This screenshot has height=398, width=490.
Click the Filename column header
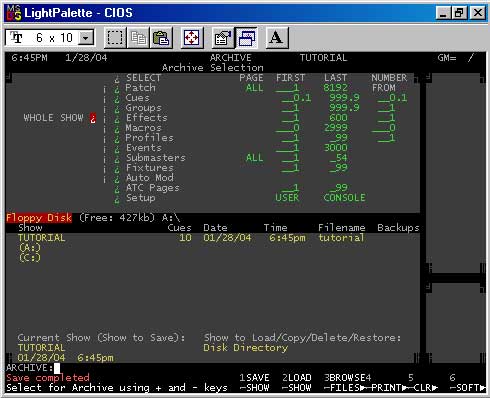point(342,228)
